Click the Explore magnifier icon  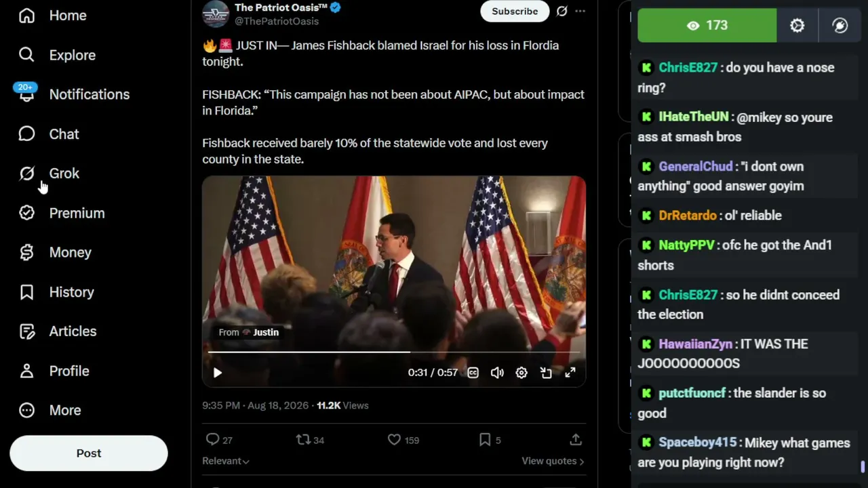pos(26,55)
